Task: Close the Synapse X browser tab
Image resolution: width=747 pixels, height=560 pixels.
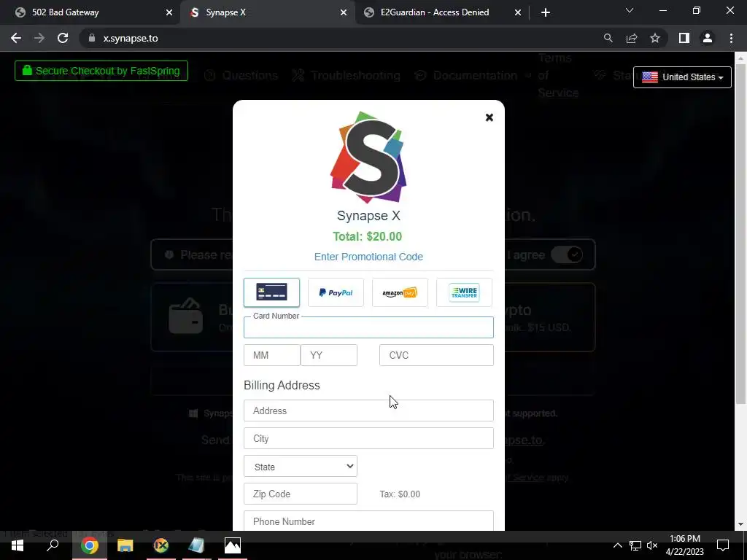Action: pos(344,13)
